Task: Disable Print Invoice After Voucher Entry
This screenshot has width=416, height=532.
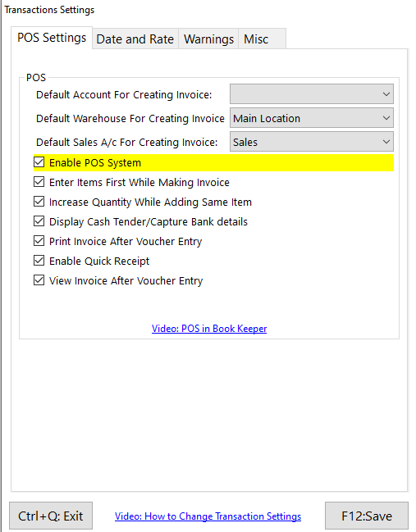Action: 39,241
